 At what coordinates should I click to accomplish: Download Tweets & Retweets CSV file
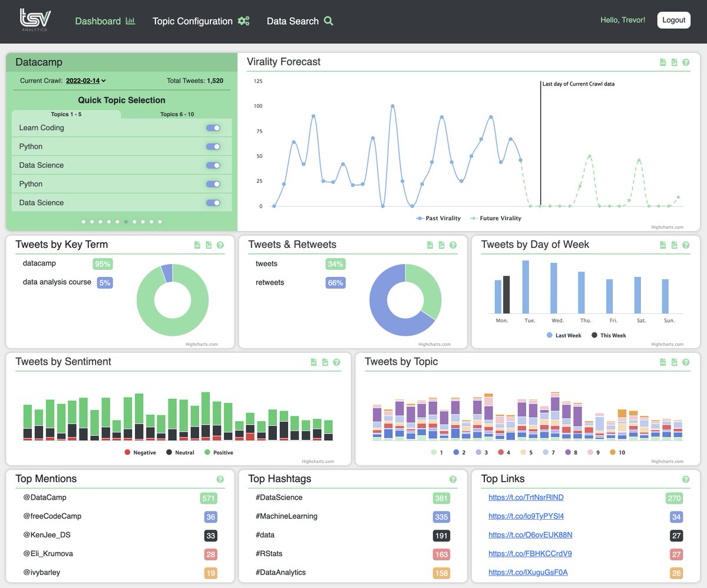pyautogui.click(x=430, y=245)
